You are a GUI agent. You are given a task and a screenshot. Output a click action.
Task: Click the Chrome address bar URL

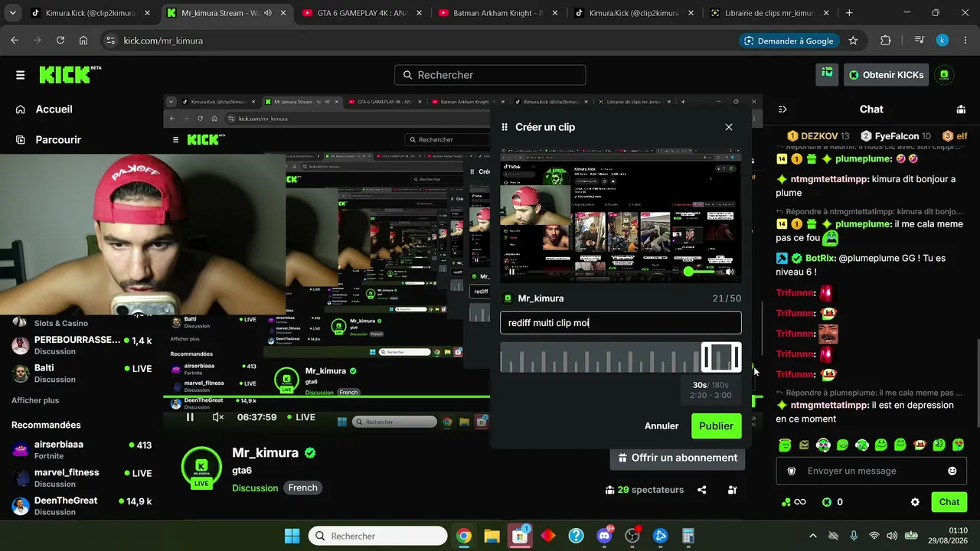[163, 41]
